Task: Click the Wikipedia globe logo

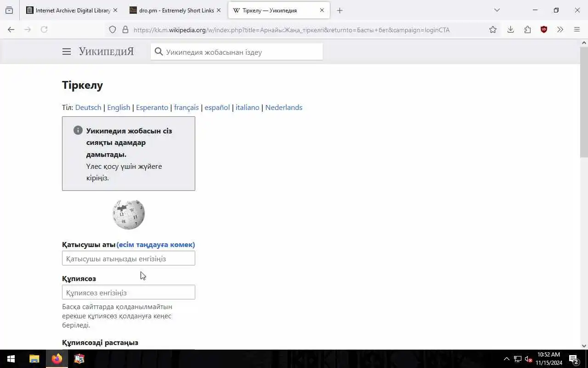Action: [129, 214]
